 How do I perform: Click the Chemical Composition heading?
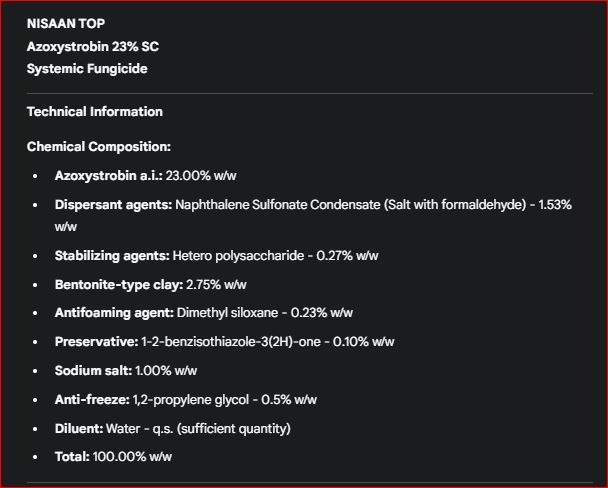pos(98,146)
